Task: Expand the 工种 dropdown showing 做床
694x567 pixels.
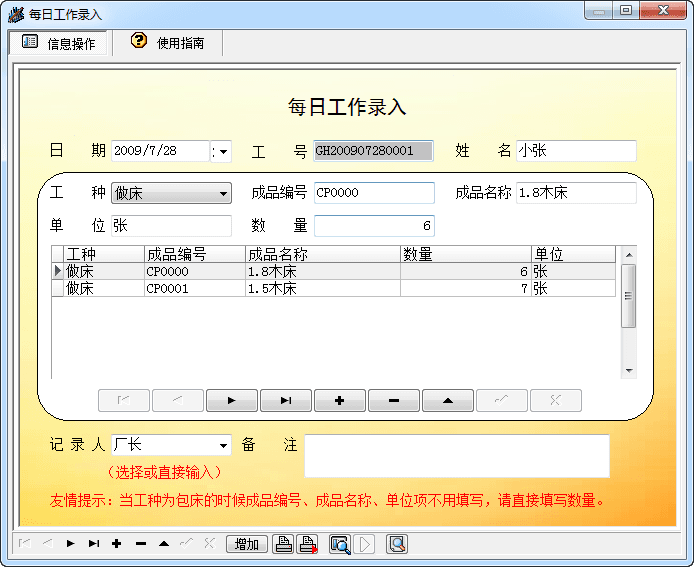Action: click(x=224, y=193)
